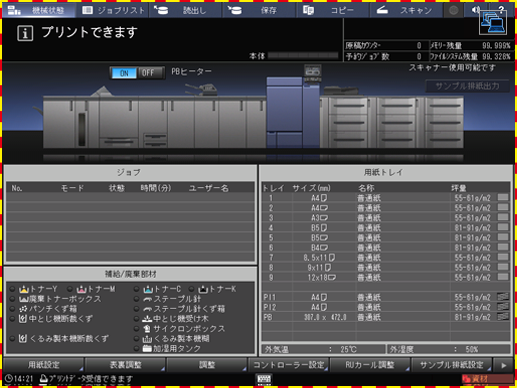Viewport: 517px width, 388px height.
Task: Switch to the コピー tab
Action: (333, 10)
